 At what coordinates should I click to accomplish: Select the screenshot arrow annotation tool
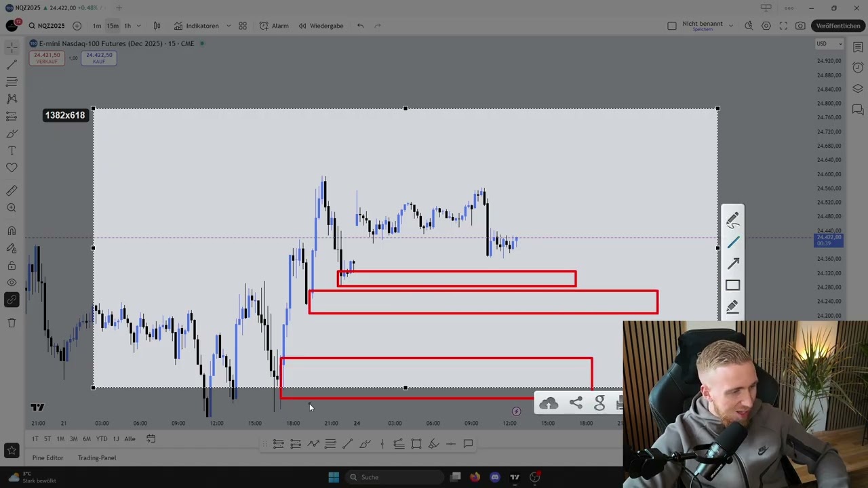pos(733,264)
